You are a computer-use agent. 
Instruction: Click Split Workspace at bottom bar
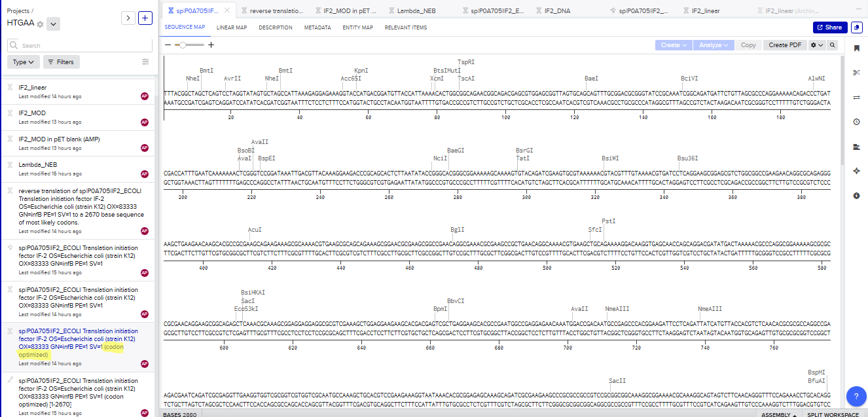833,414
